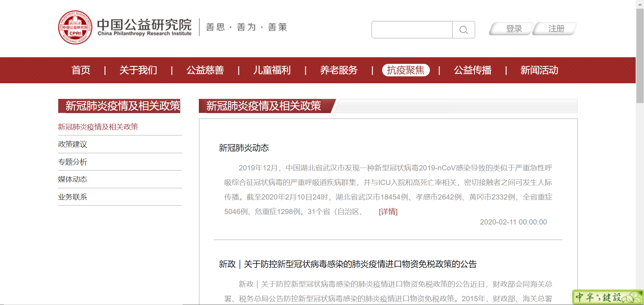The image size is (644, 305).
Task: Click the CPRI circular logo
Action: pos(75,27)
